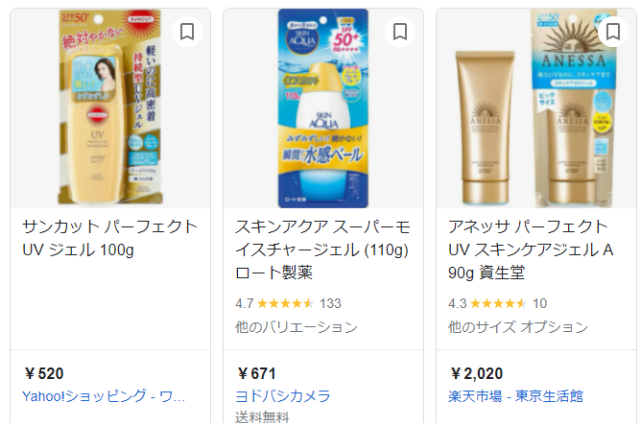The width and height of the screenshot is (640, 423).
Task: Go to the ヨドバシカメラ store link
Action: (283, 396)
